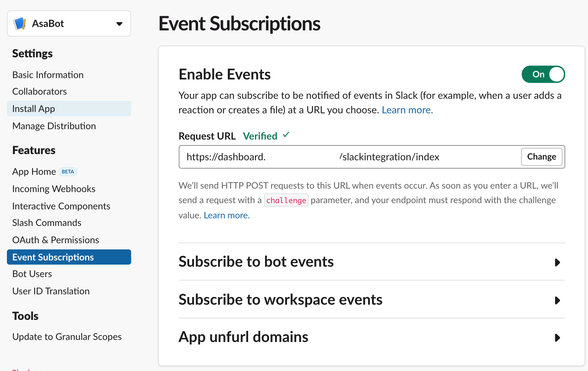Open Learn more link about challenge value
Screen dimensions: 588x371
pyautogui.click(x=226, y=215)
